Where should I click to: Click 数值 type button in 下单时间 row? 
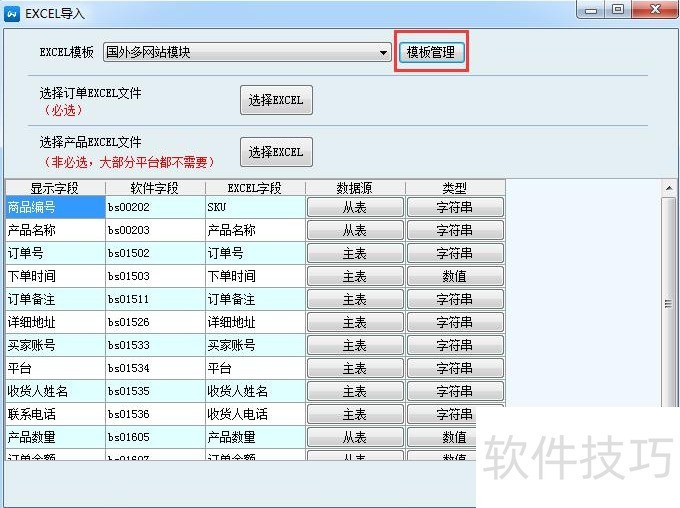tap(455, 277)
